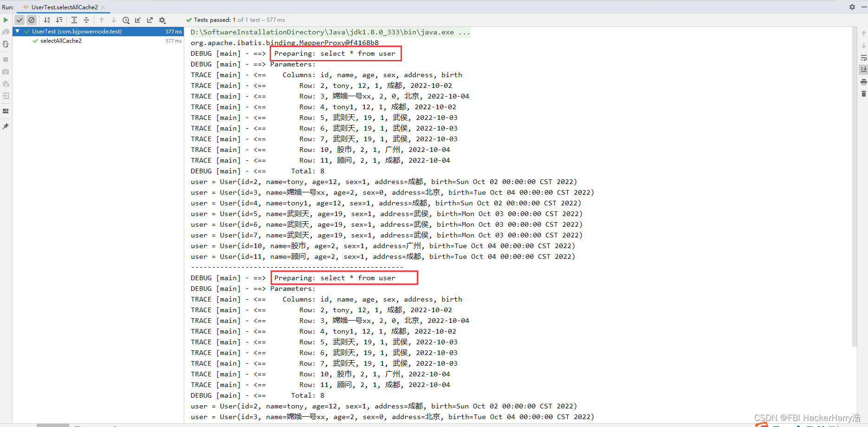Screen dimensions: 868x427
Task: Select selectAllCache2 test item
Action: 61,41
